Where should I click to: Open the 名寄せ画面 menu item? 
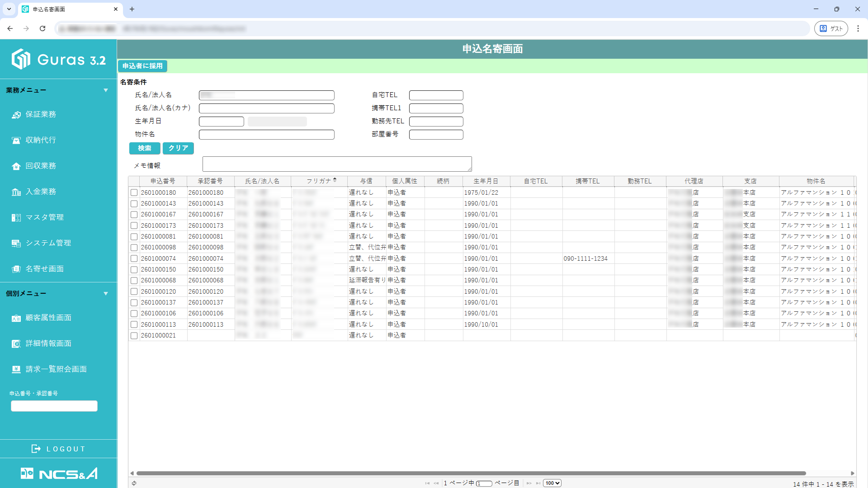[x=44, y=269]
